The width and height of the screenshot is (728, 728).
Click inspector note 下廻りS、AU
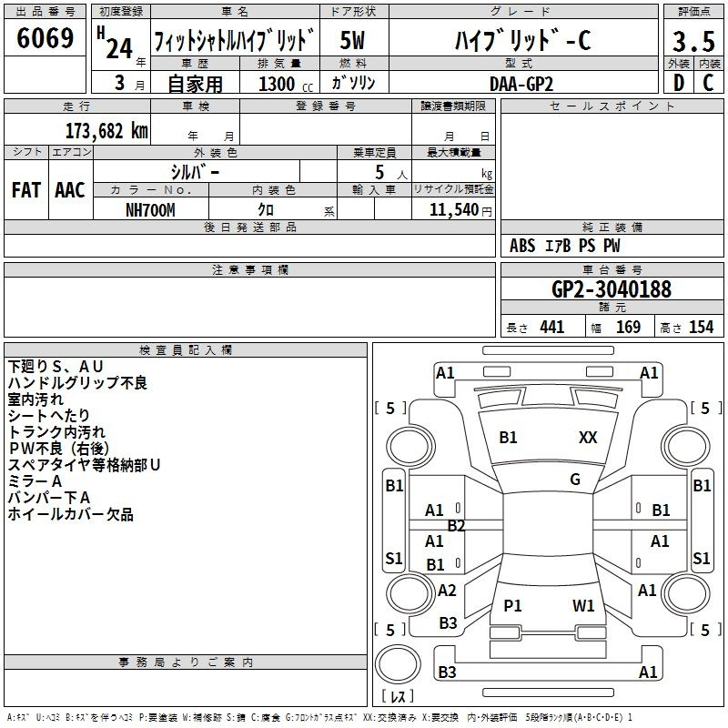(56, 367)
